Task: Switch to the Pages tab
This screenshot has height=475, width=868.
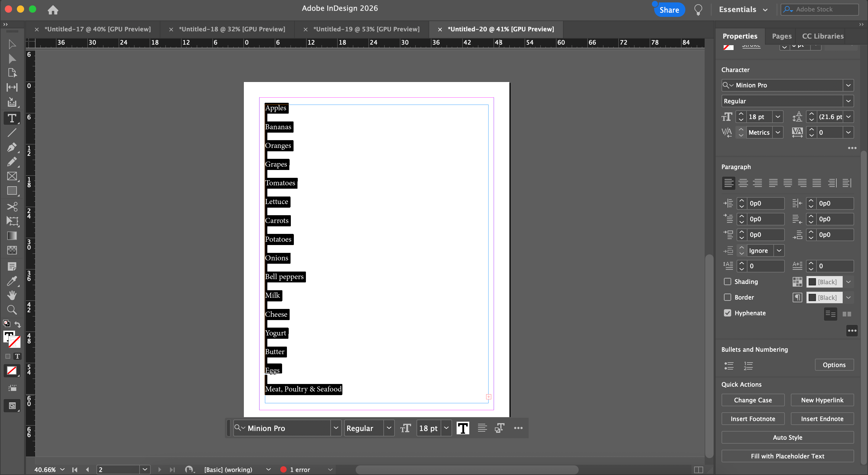Action: [x=782, y=36]
